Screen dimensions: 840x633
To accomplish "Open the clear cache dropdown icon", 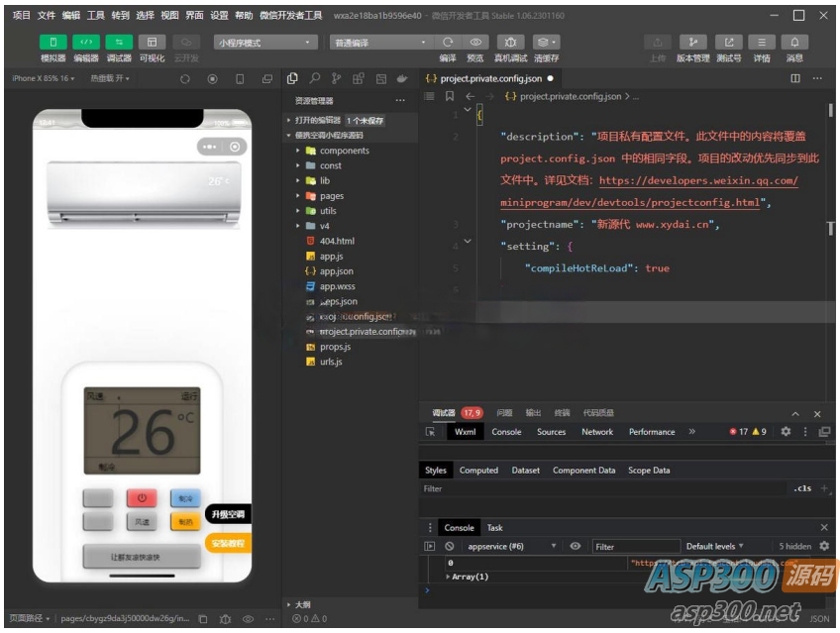I will (x=546, y=42).
